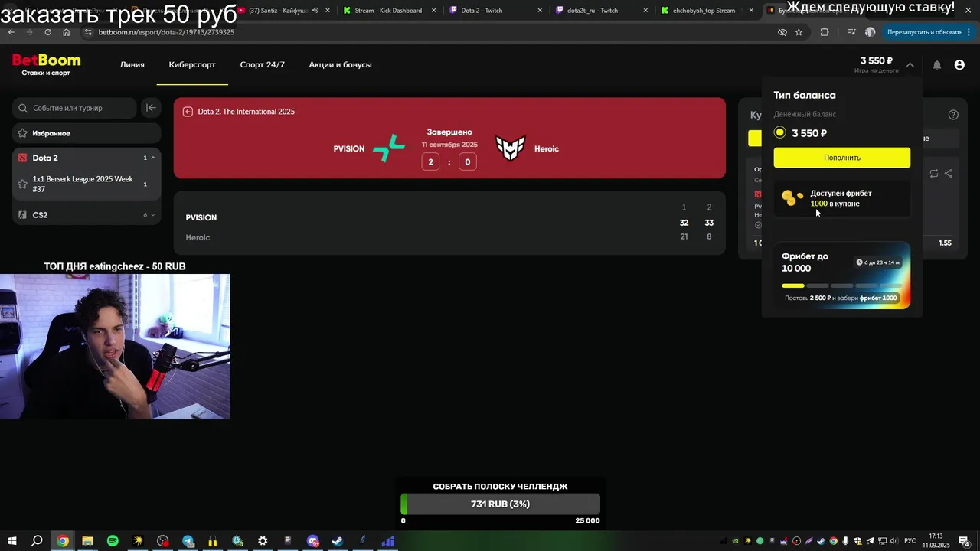Switch the РУС input language indicator
Image resolution: width=980 pixels, height=551 pixels.
[x=910, y=541]
